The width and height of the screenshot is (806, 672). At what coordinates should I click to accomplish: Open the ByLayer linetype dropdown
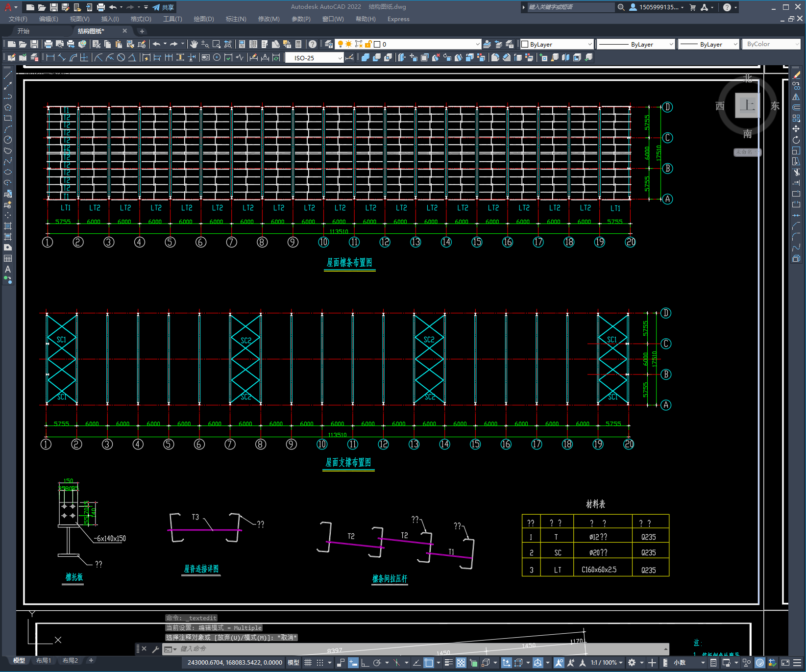636,44
